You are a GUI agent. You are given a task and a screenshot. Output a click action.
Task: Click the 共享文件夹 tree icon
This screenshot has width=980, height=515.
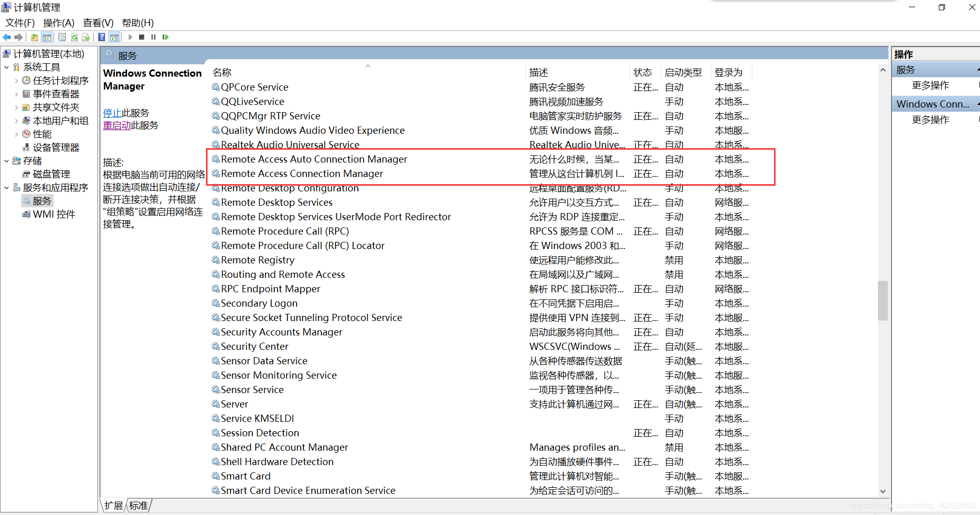(x=26, y=107)
